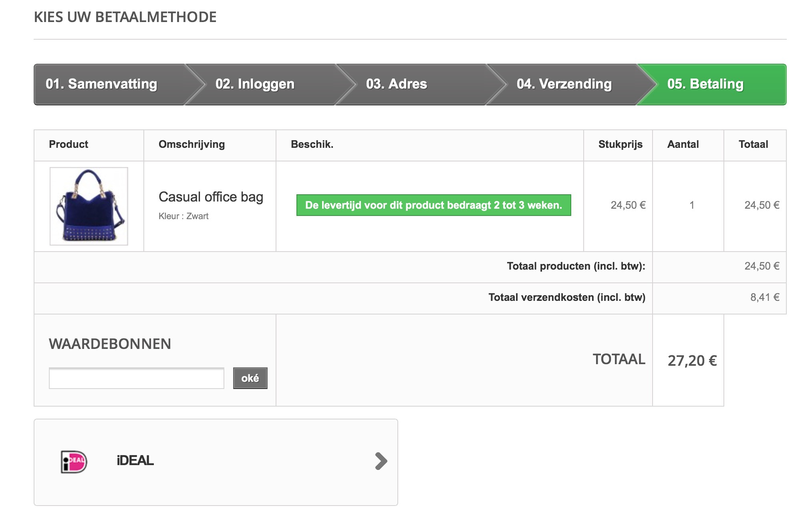Image resolution: width=812 pixels, height=528 pixels.
Task: Click the iDEAL logo icon
Action: click(x=74, y=461)
